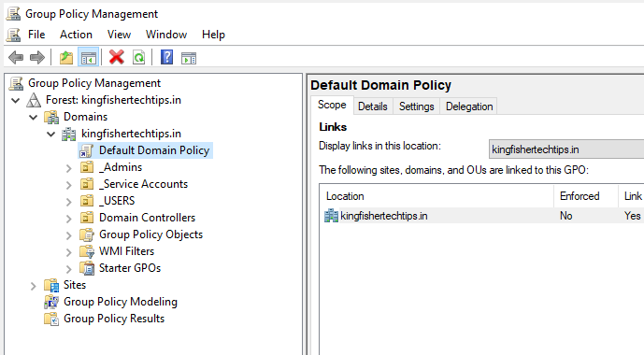Open the Display links location dropdown
Viewport: 644px width, 355px height.
click(566, 149)
